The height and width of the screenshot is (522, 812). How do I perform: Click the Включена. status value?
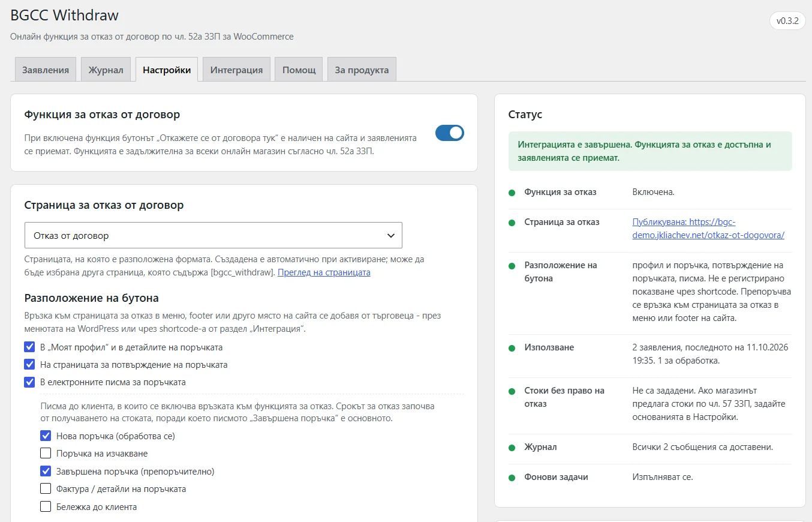[654, 192]
